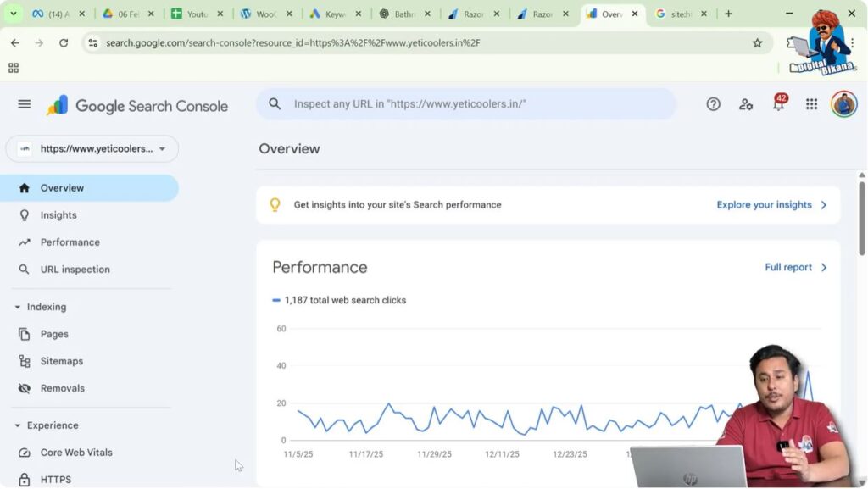Screen dimensions: 868x489
Task: Open the tab search dropdown arrow
Action: (14, 14)
